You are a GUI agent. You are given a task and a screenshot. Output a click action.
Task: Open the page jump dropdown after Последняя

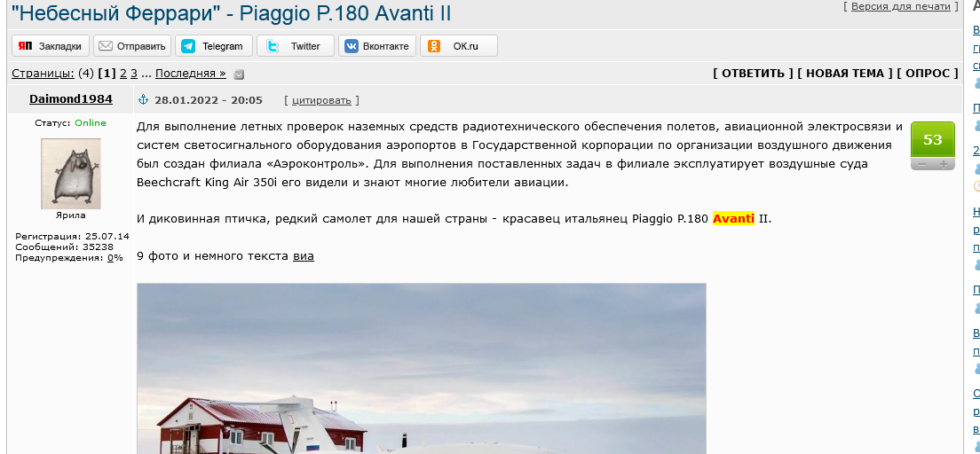point(239,74)
